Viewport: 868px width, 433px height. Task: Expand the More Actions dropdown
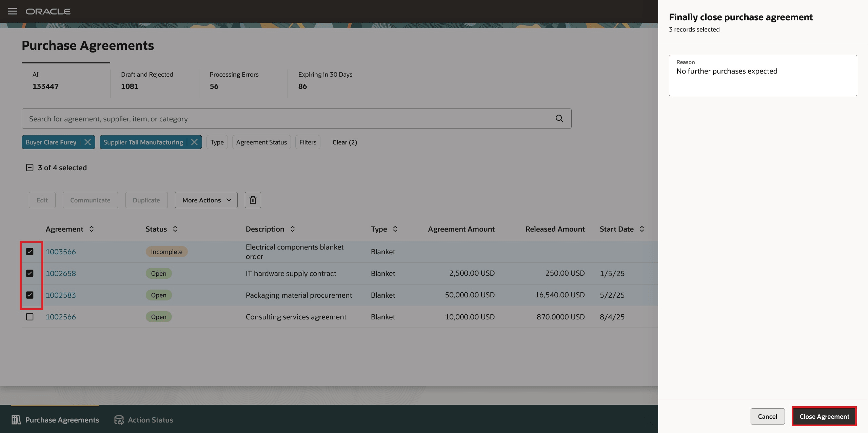coord(206,200)
